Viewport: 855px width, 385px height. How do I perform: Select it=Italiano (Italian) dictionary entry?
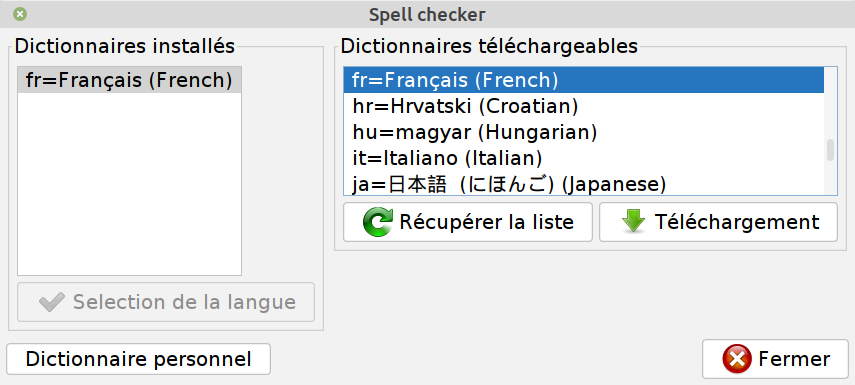[583, 159]
